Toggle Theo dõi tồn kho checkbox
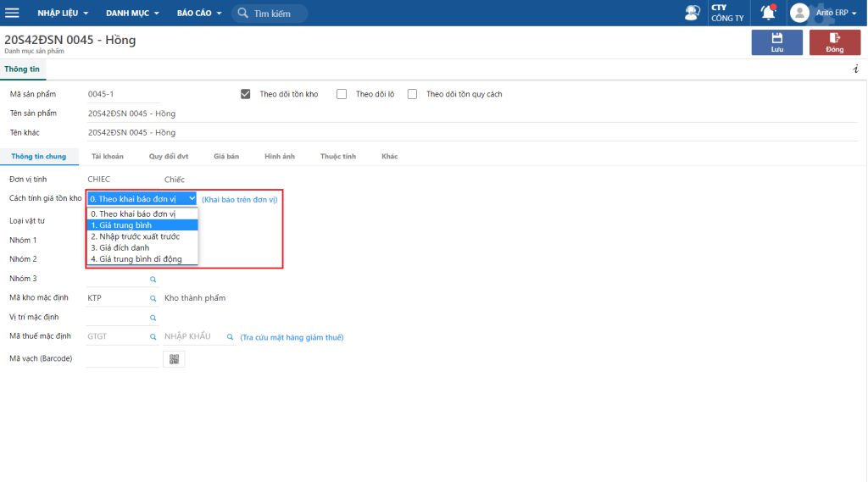Image resolution: width=868 pixels, height=482 pixels. (245, 94)
